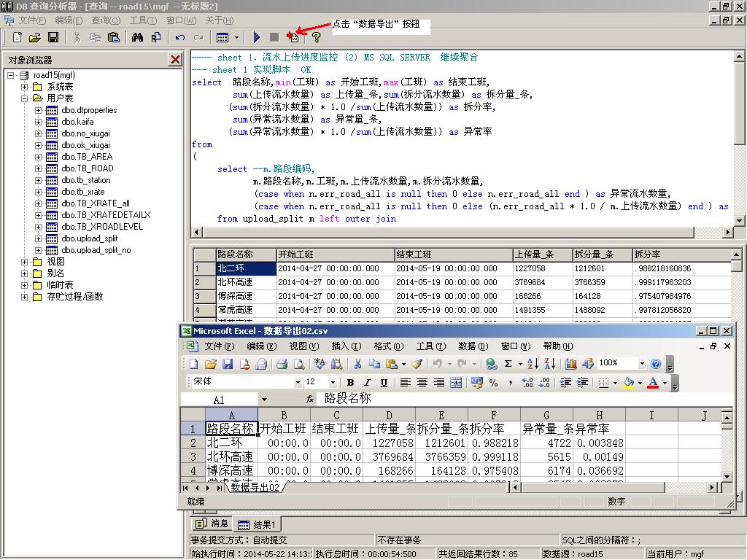Click Sort Ascending A-Z icon in Excel
This screenshot has width=747, height=560.
point(533,364)
